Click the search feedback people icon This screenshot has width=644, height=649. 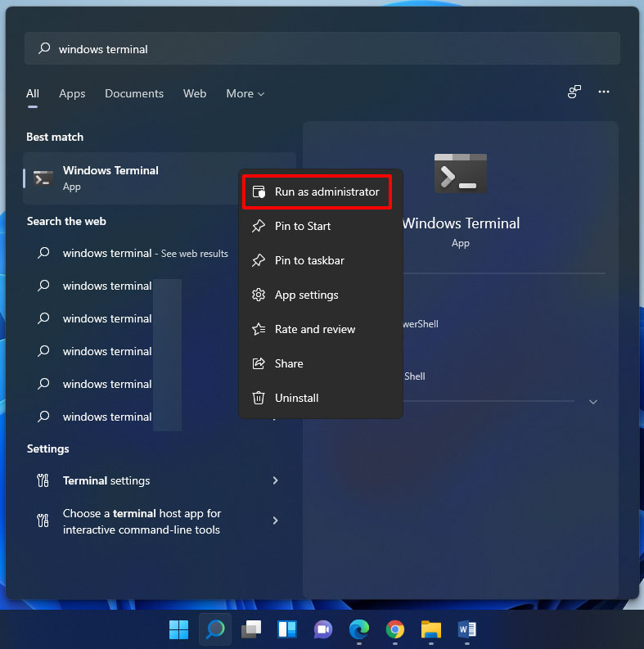(574, 92)
